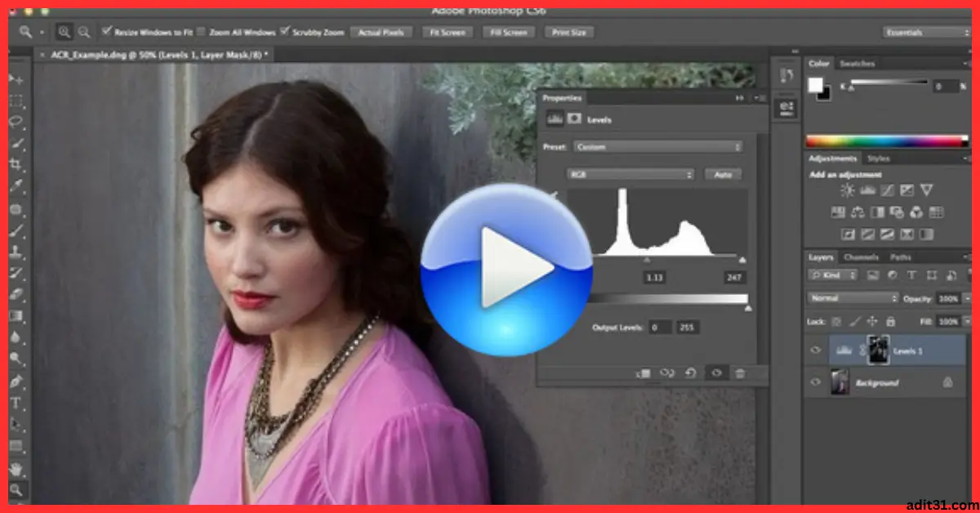Select the Adjustments tab
Screen dimensions: 980x513
[x=833, y=158]
